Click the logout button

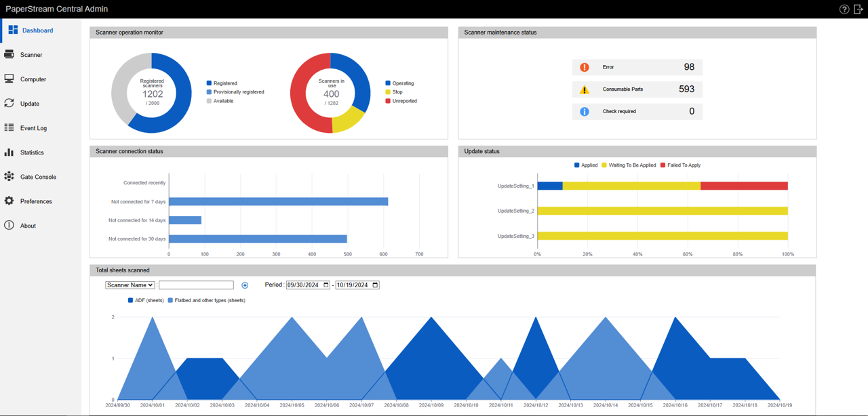[859, 9]
